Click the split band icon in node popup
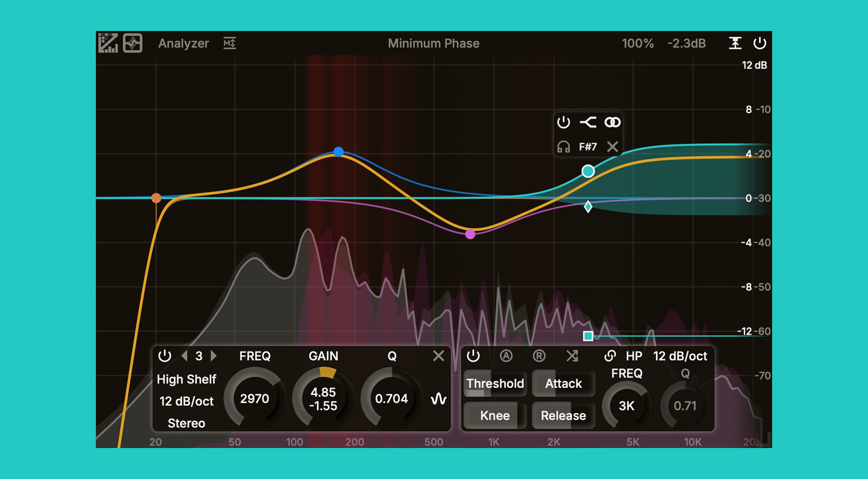This screenshot has height=479, width=868. coord(588,122)
